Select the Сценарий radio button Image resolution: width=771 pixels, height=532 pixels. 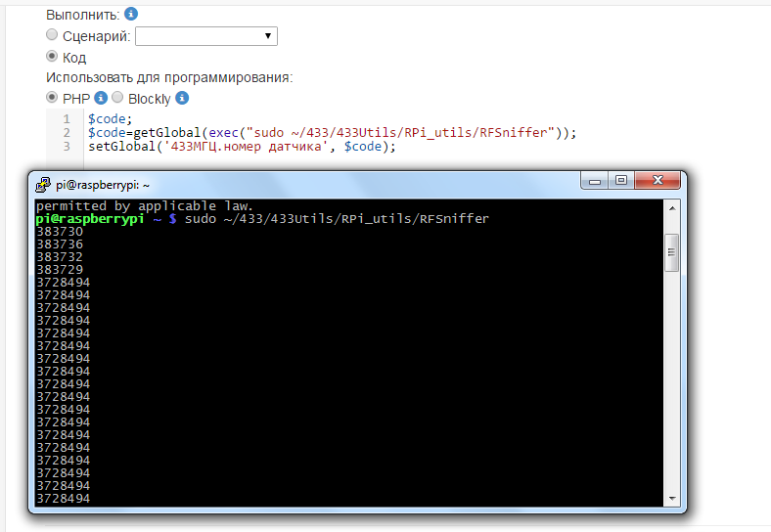coord(52,34)
